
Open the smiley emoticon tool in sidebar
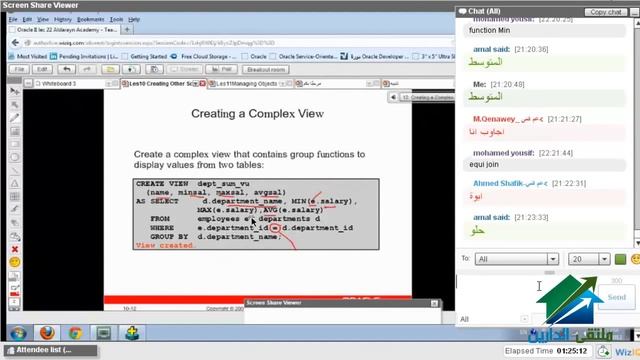coord(15,262)
